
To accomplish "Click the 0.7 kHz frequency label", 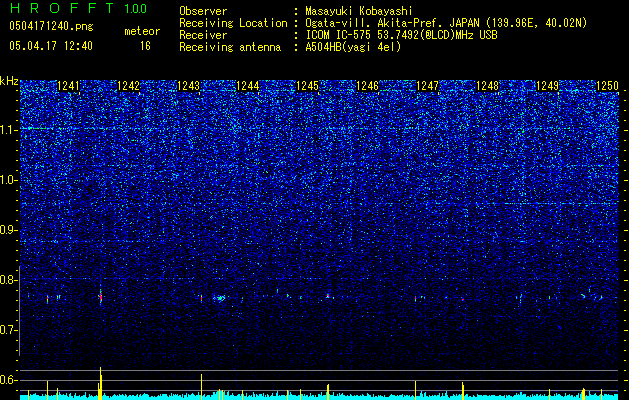I will point(9,330).
